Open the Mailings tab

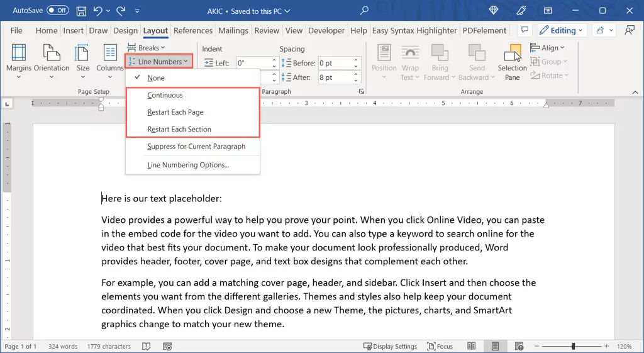(233, 30)
